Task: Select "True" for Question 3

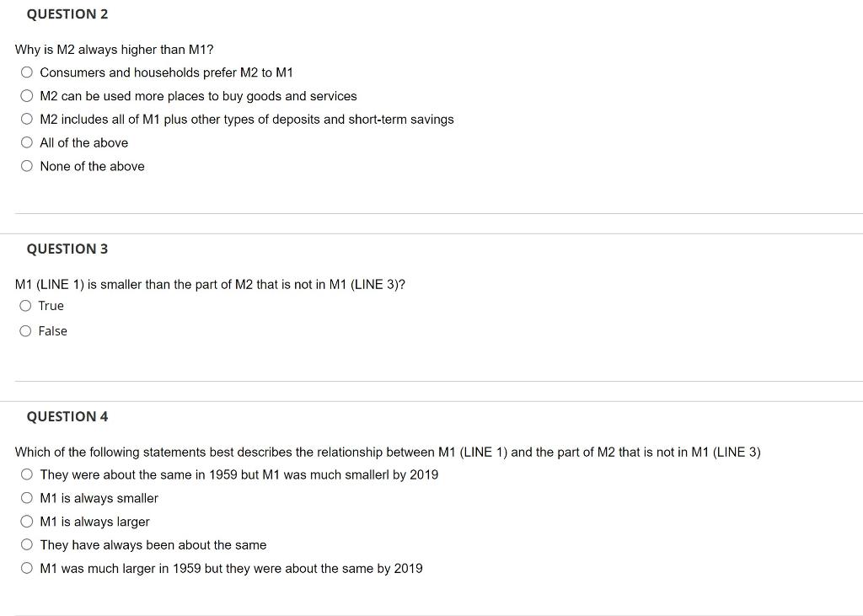Action: point(24,305)
